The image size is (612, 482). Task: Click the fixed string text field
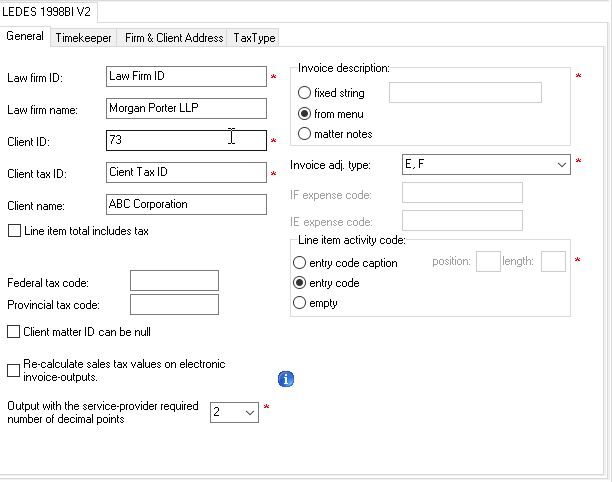pos(465,92)
